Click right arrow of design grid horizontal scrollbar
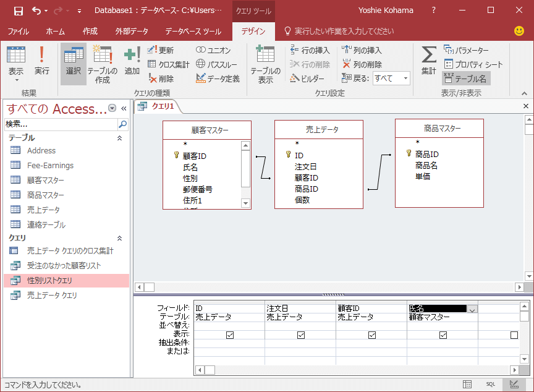Viewport: 534px width, 392px height. (515, 370)
